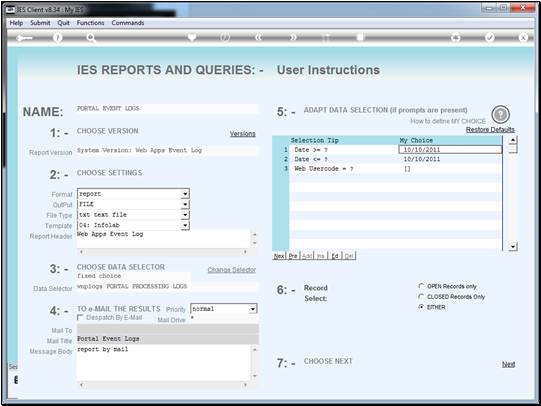Click the magnifier search icon in toolbar
This screenshot has height=406, width=541.
91,37
